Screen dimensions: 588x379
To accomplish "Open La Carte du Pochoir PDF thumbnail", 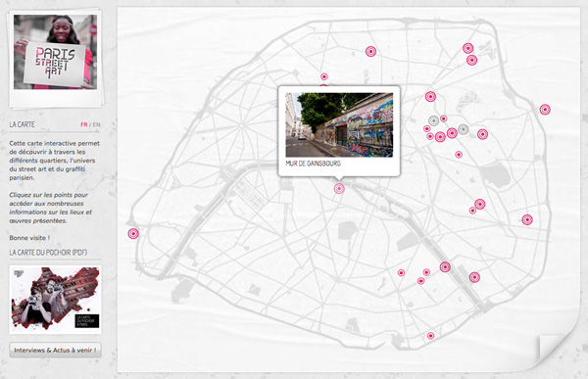I will [55, 300].
